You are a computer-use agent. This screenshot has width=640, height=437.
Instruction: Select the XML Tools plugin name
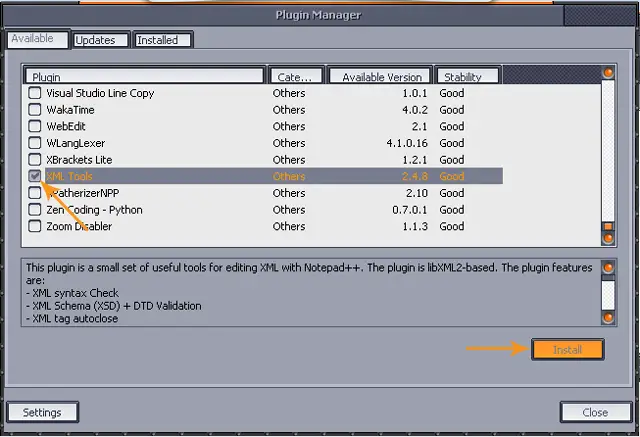pos(69,176)
